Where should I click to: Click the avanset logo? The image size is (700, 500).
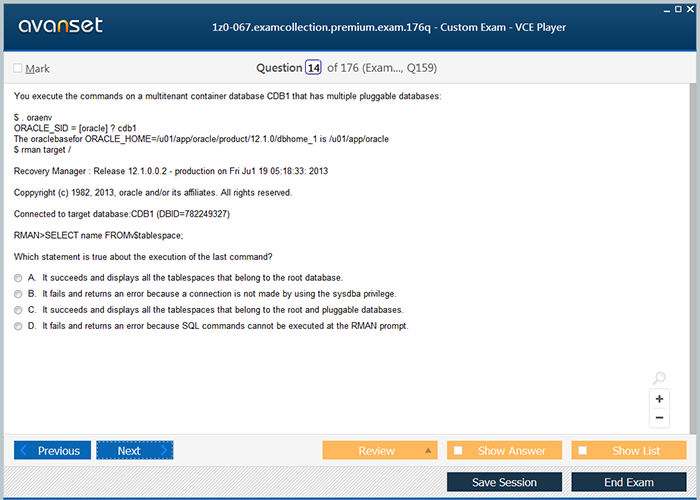point(60,25)
